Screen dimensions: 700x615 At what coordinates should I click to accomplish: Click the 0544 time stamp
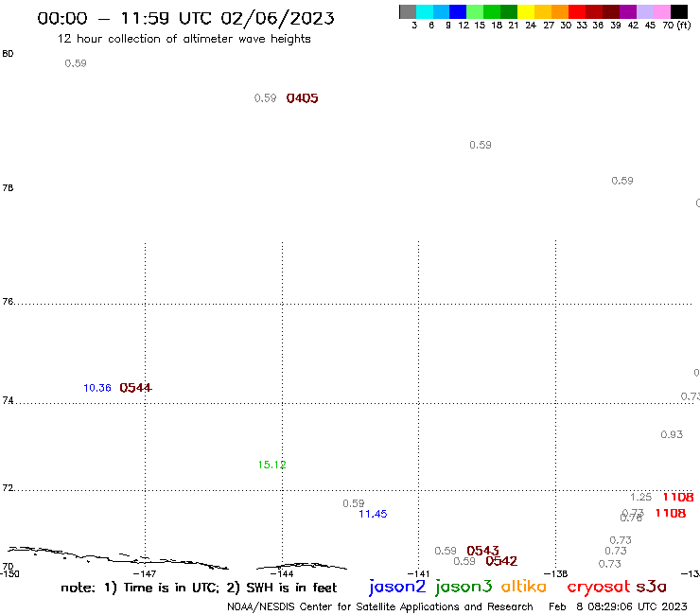tap(135, 388)
